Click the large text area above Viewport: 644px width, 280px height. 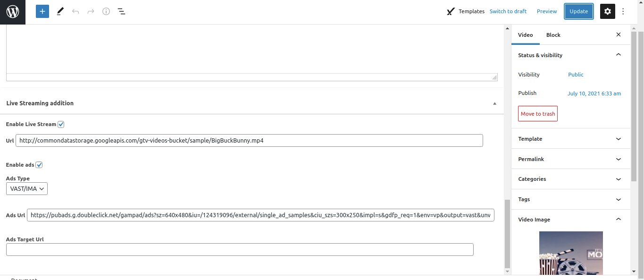pyautogui.click(x=252, y=50)
